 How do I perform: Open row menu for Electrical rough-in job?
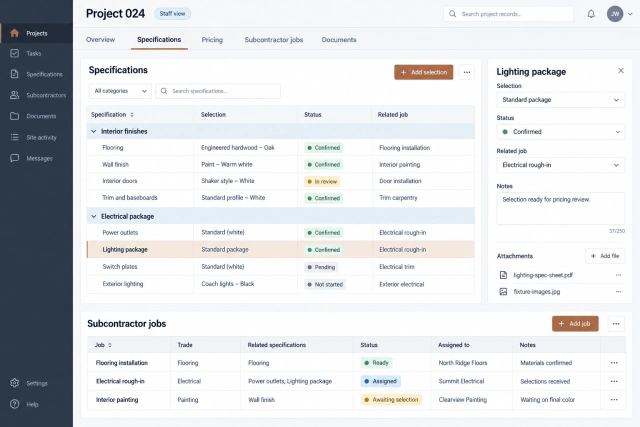click(x=614, y=381)
